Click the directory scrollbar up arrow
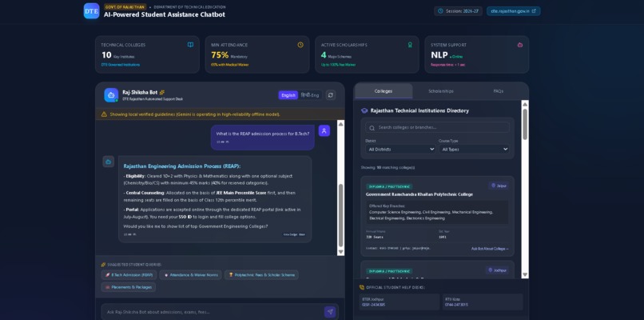Viewport: 644px width, 320px height. [525, 104]
